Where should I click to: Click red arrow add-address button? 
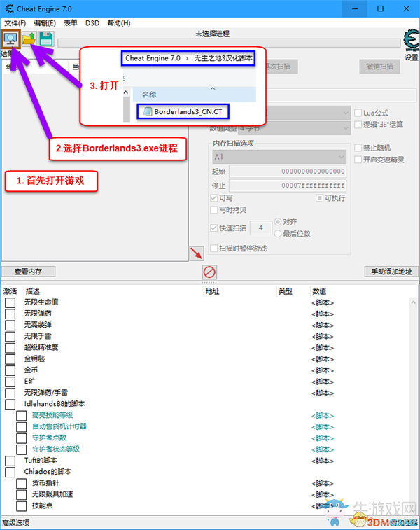click(197, 253)
